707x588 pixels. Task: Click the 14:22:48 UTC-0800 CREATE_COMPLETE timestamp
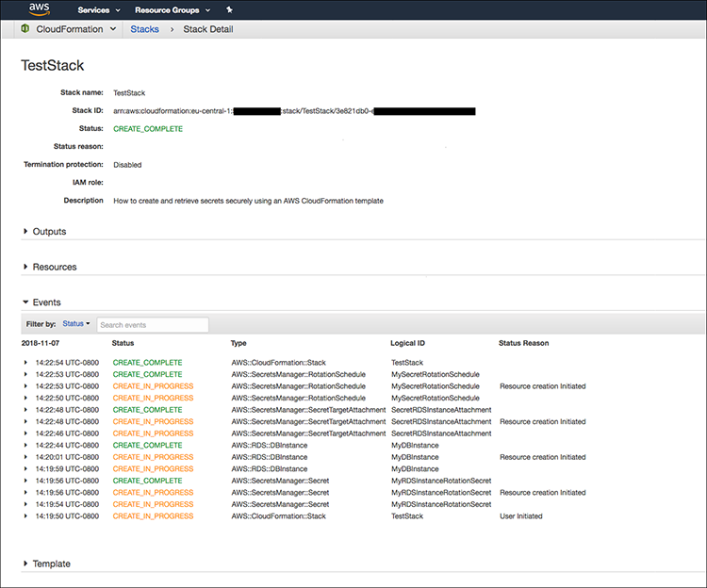(x=67, y=410)
